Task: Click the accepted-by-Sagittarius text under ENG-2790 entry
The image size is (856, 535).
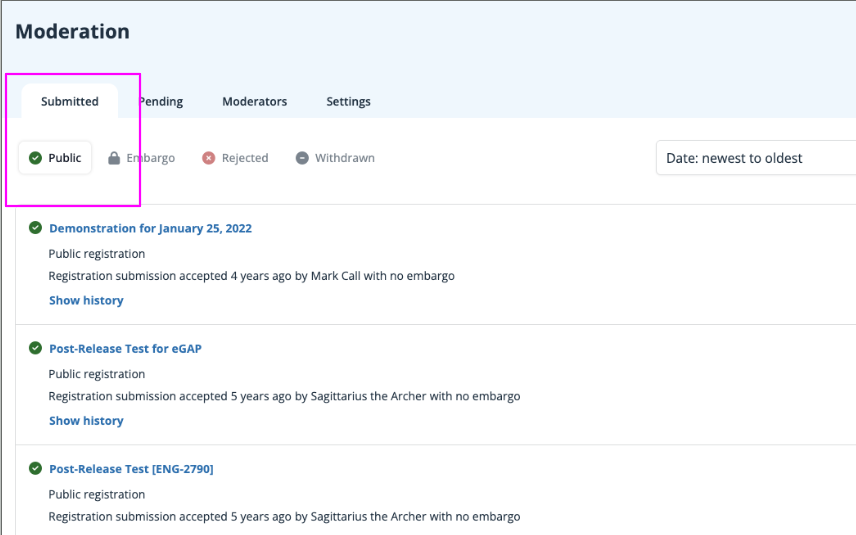Action: pos(284,516)
